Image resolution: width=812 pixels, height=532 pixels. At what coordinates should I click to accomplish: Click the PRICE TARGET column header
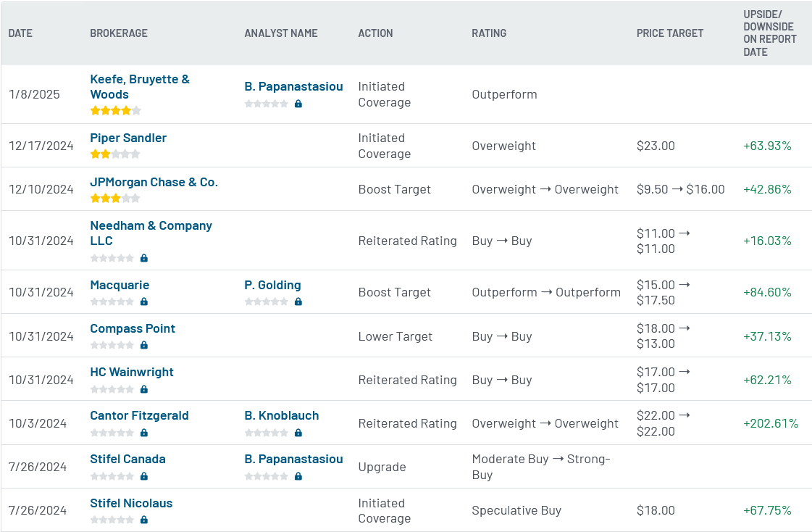click(670, 33)
